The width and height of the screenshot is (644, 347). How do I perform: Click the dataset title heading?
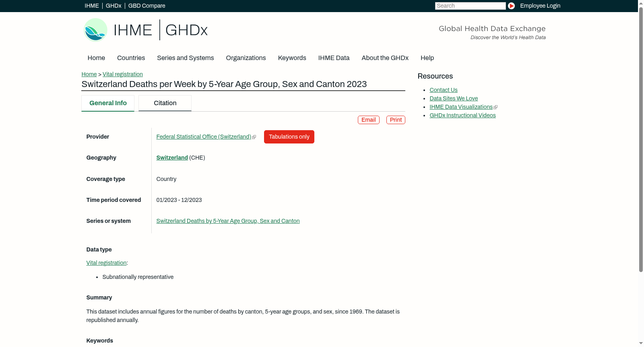(x=224, y=84)
